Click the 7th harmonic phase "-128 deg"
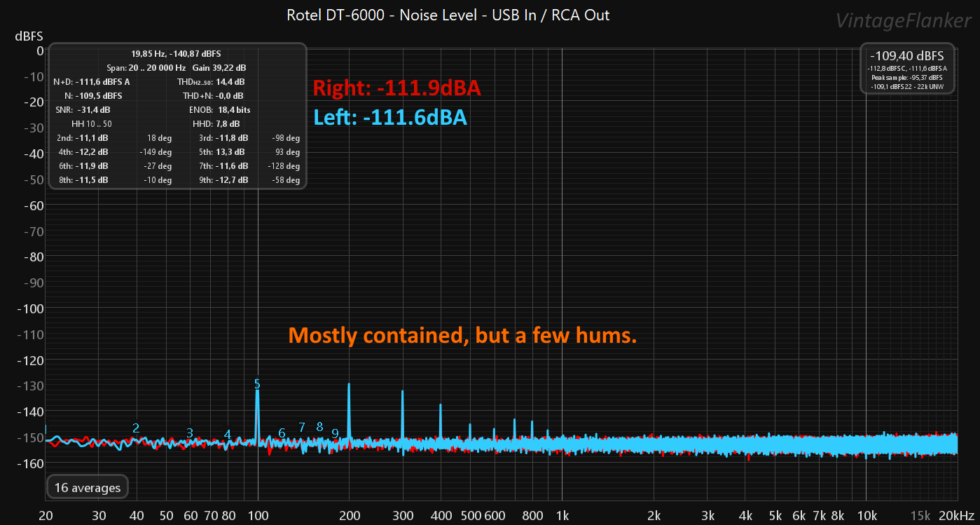This screenshot has width=980, height=525. click(x=284, y=166)
